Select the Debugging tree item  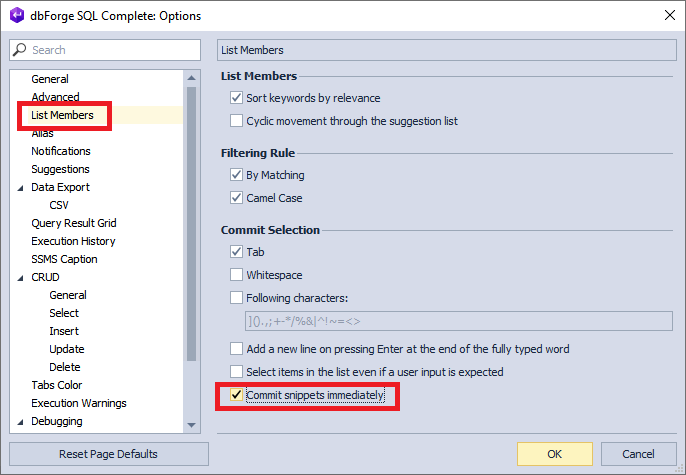tap(56, 421)
